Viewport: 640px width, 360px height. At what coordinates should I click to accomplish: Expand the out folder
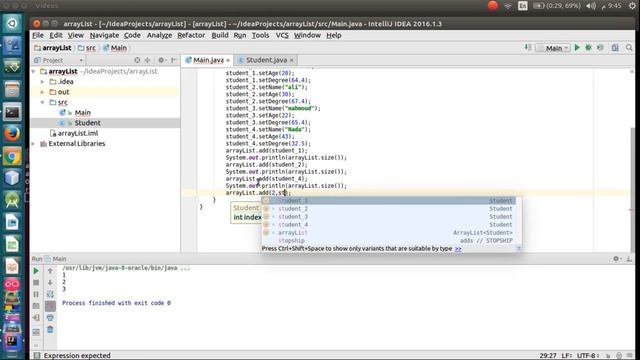pyautogui.click(x=42, y=92)
